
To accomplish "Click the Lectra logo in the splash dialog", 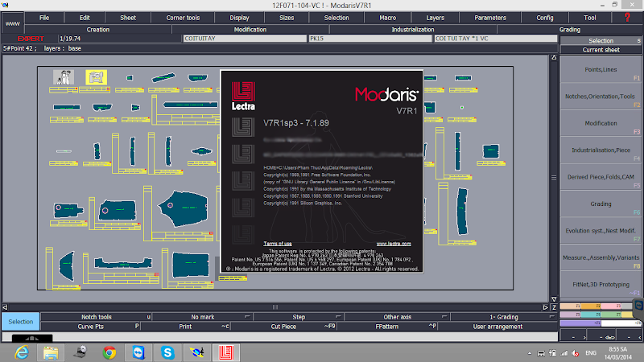I will coord(243,96).
